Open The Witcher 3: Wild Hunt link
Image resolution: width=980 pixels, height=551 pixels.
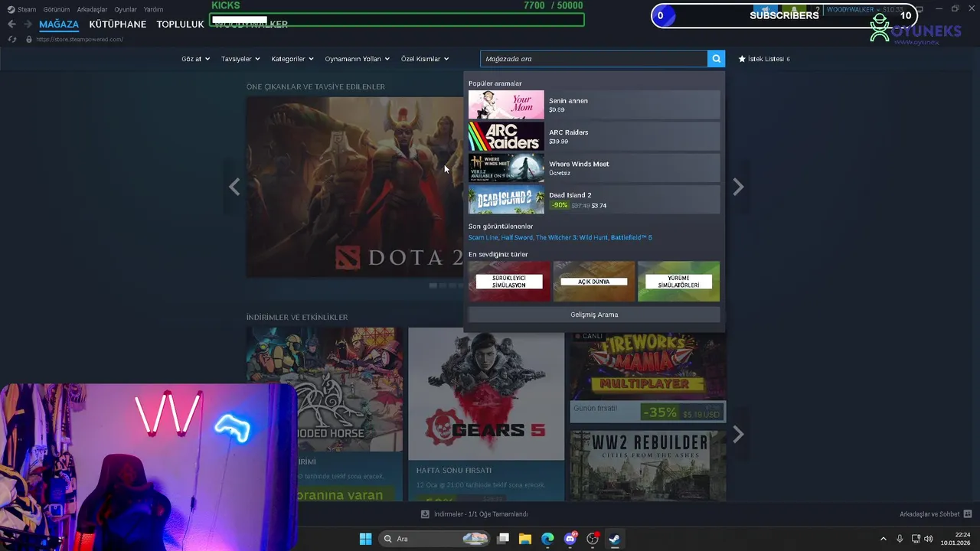(x=571, y=237)
